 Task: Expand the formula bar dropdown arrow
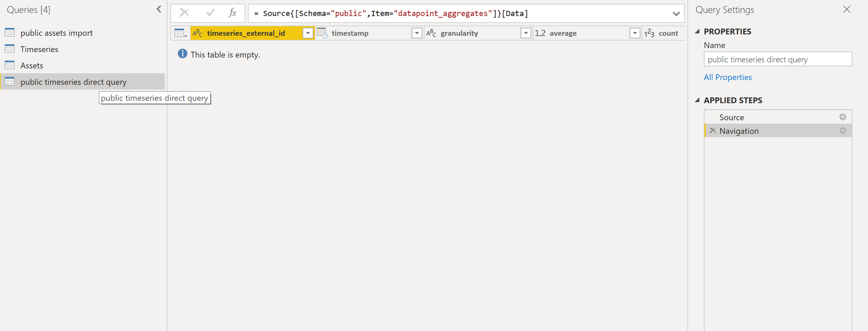point(676,14)
